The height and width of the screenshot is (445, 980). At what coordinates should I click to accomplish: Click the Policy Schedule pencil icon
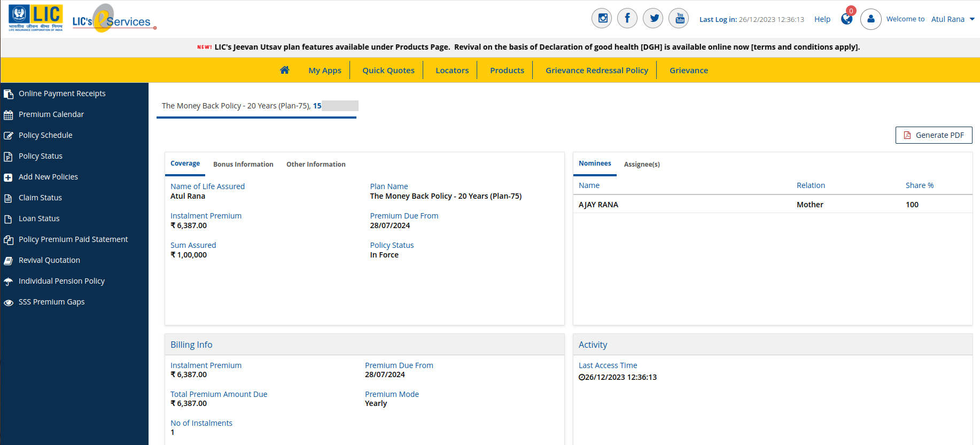[8, 136]
